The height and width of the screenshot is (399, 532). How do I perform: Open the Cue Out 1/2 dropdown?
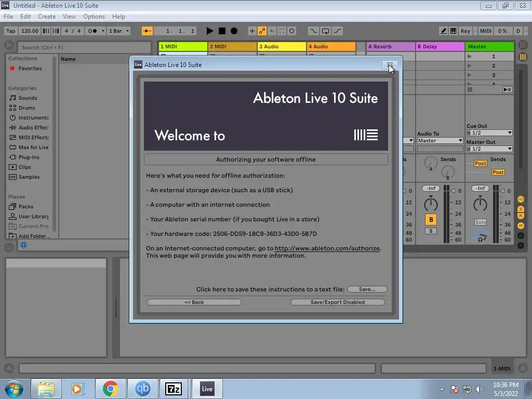pos(489,132)
